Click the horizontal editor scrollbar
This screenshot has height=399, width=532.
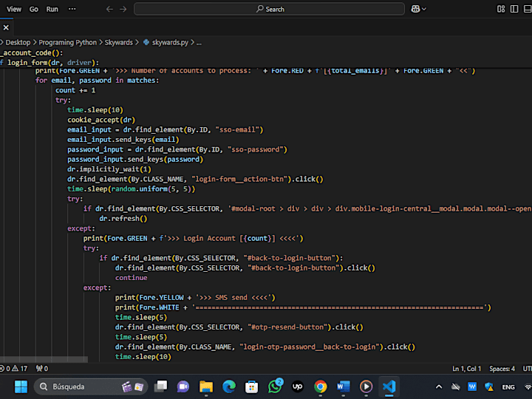click(44, 359)
